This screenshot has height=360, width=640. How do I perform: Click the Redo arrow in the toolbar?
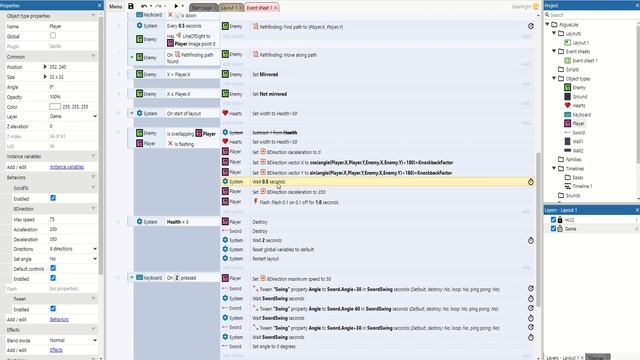tap(158, 6)
